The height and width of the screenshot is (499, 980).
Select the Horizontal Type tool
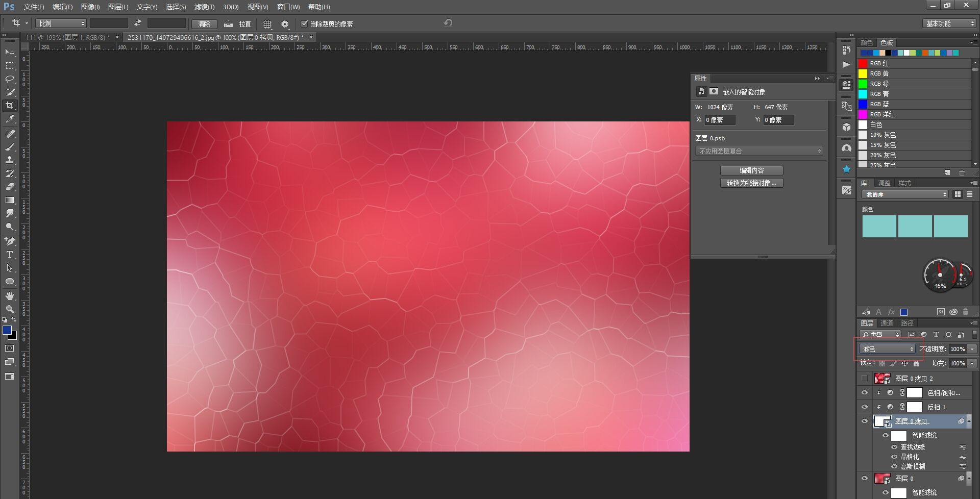click(x=10, y=255)
